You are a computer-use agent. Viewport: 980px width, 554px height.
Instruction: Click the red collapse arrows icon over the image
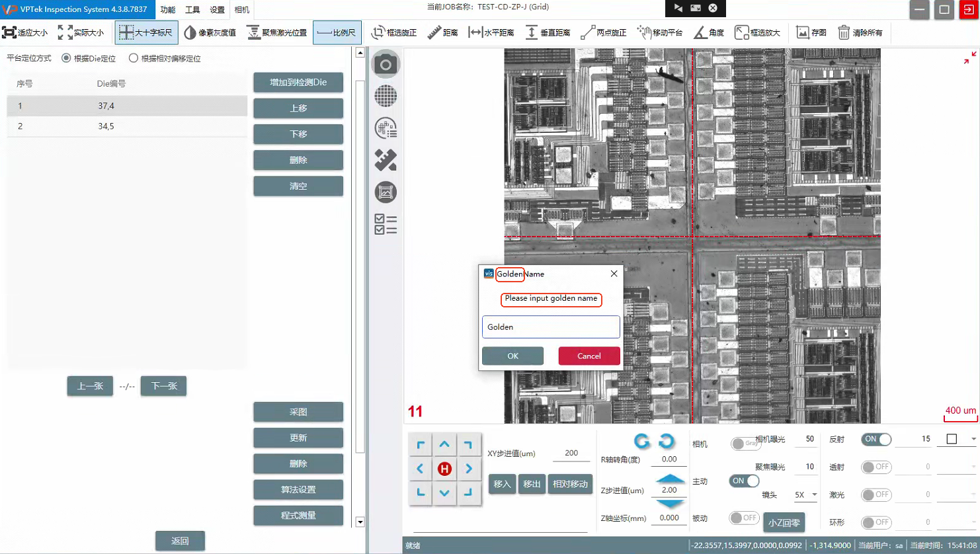coord(969,58)
